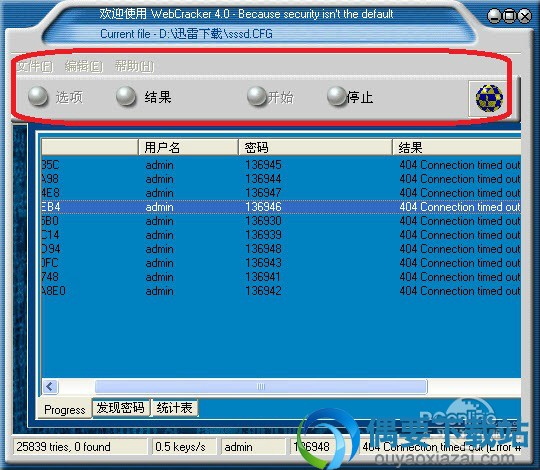Select row with password 136945
This screenshot has height=470, width=540.
[x=281, y=165]
